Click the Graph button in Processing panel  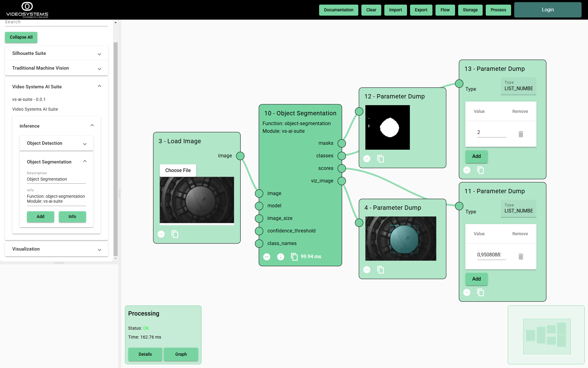(181, 354)
